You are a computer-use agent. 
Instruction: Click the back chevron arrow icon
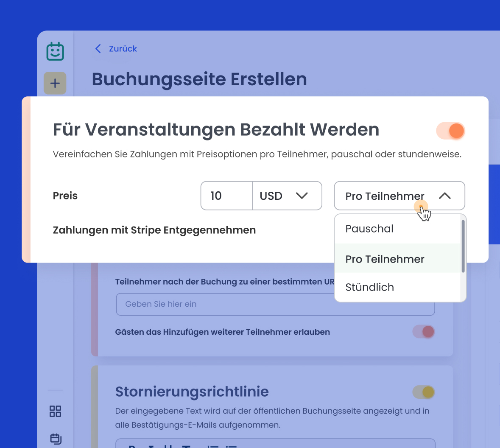98,49
